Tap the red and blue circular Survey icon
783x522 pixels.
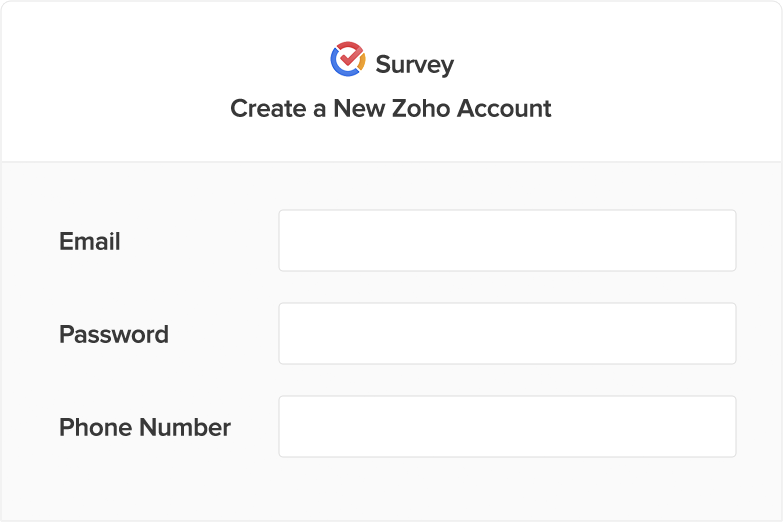[x=347, y=60]
